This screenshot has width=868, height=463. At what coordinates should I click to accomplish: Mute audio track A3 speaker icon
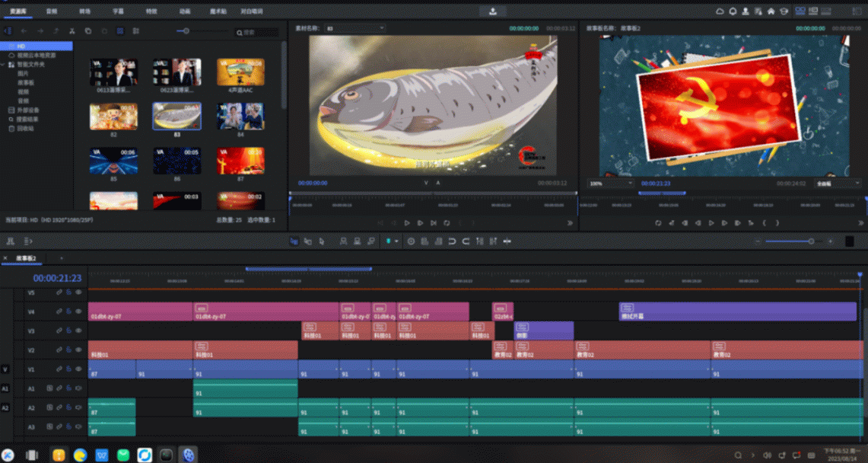tap(78, 427)
